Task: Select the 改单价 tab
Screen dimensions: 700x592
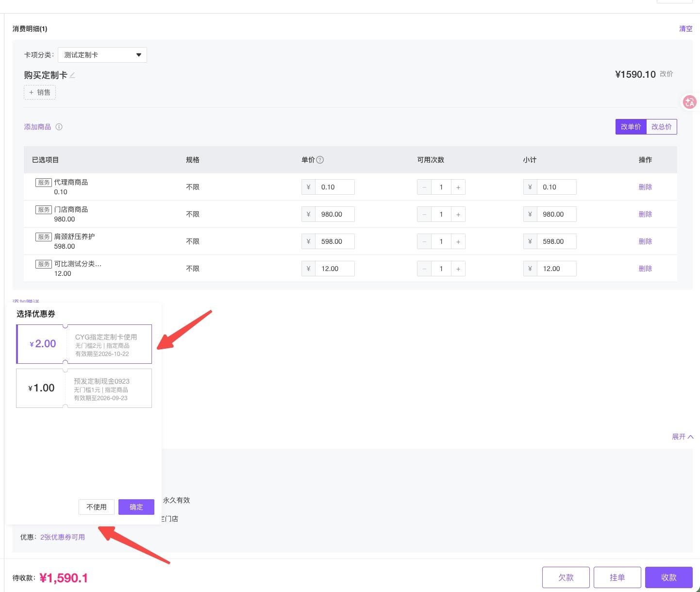Action: coord(631,127)
